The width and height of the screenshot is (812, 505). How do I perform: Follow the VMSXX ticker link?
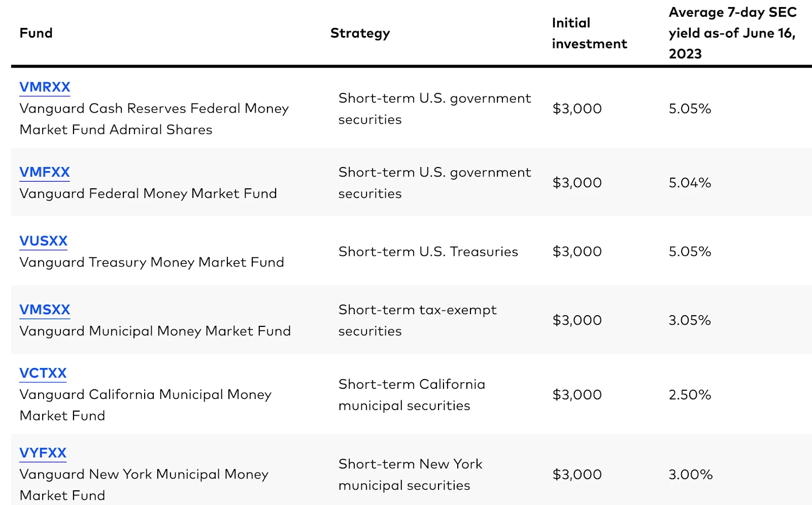click(45, 310)
